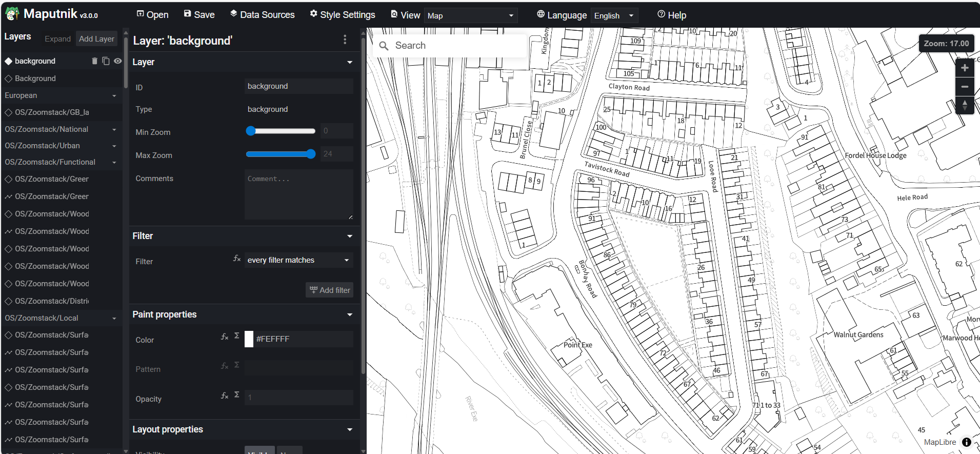The image size is (980, 454).
Task: Toggle visibility of background layer eye icon
Action: coord(117,61)
